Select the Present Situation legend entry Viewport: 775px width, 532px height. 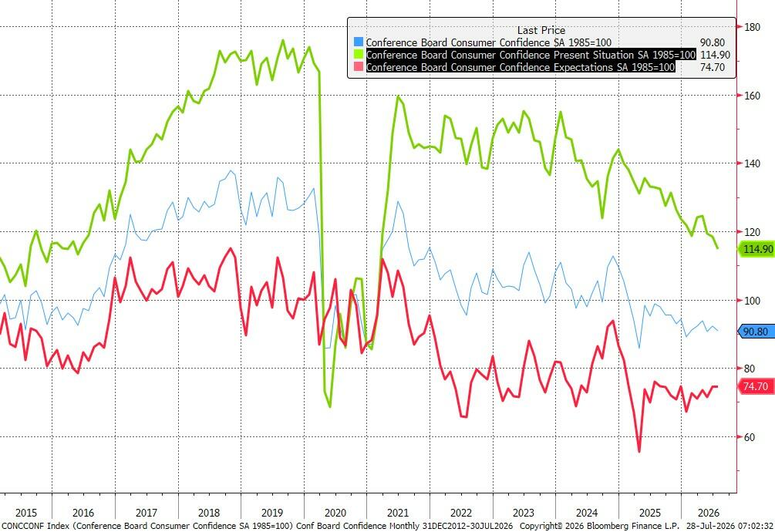[531, 54]
